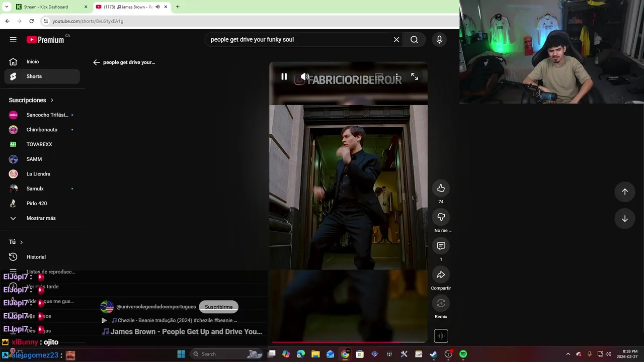Remix this Short
Screen dimensions: 644x362
(x=441, y=303)
